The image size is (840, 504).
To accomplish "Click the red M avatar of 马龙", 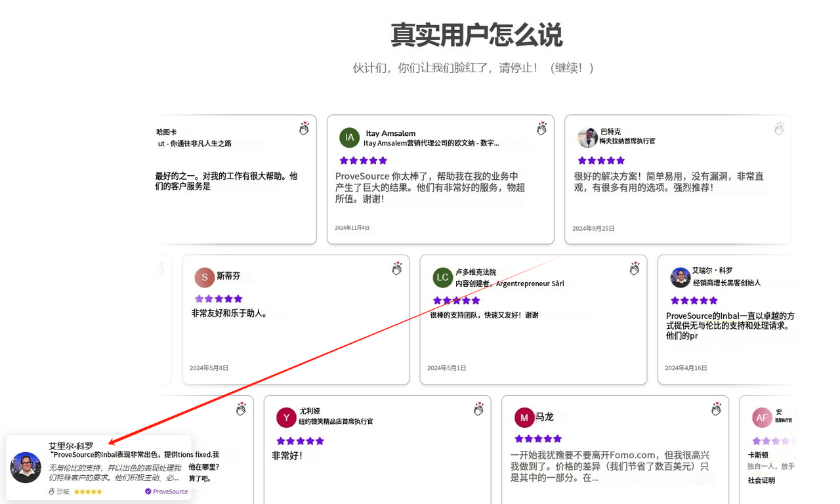I will pos(524,417).
